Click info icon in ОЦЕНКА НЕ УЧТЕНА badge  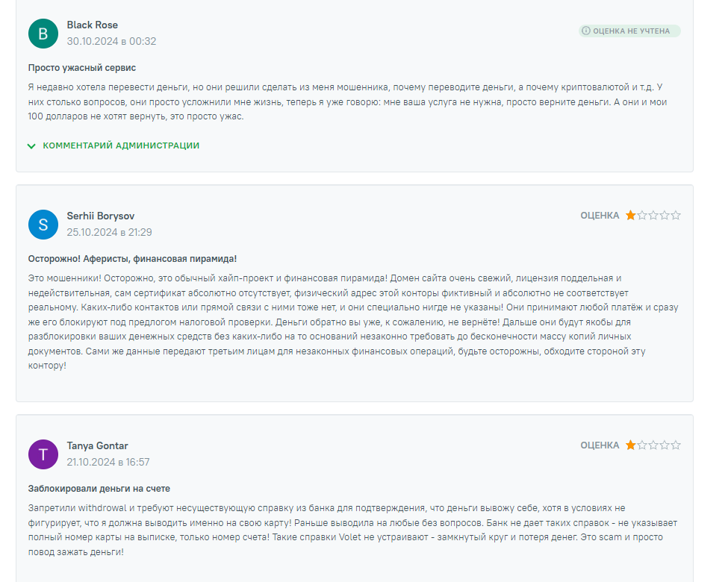586,31
